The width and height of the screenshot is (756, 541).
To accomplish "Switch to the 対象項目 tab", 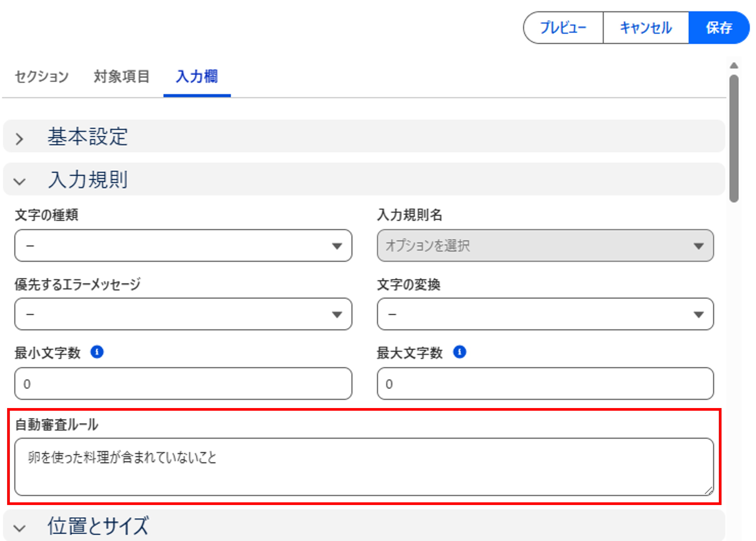I will [122, 77].
